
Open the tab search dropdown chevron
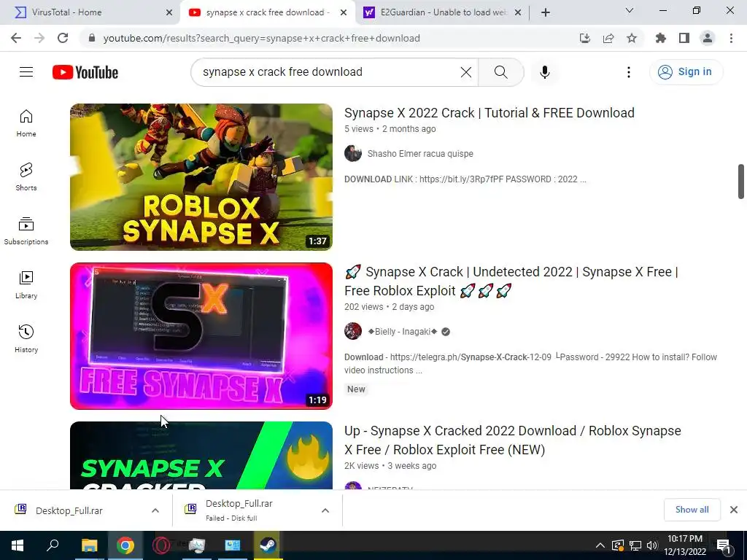click(x=630, y=10)
